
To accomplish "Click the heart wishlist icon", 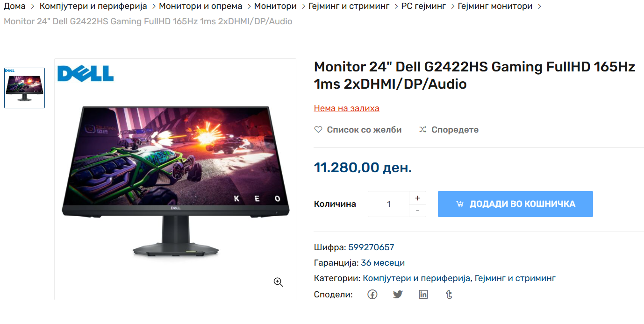I will tap(318, 129).
